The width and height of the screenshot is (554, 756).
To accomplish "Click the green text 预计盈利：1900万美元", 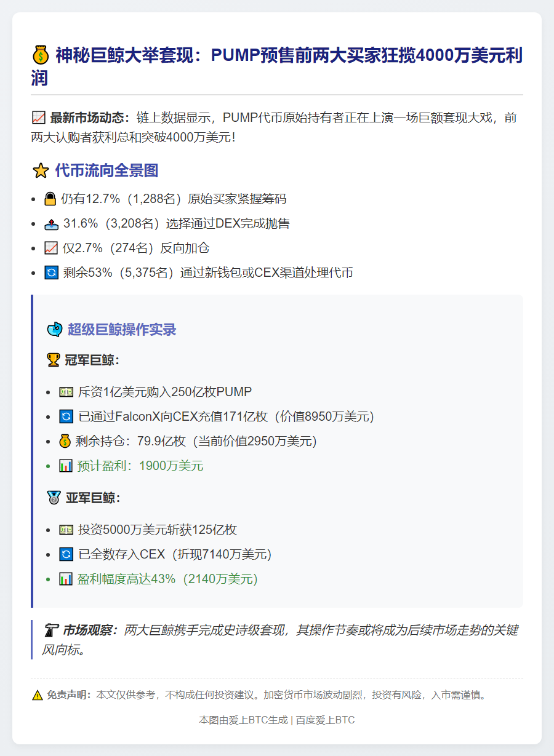I will point(140,466).
